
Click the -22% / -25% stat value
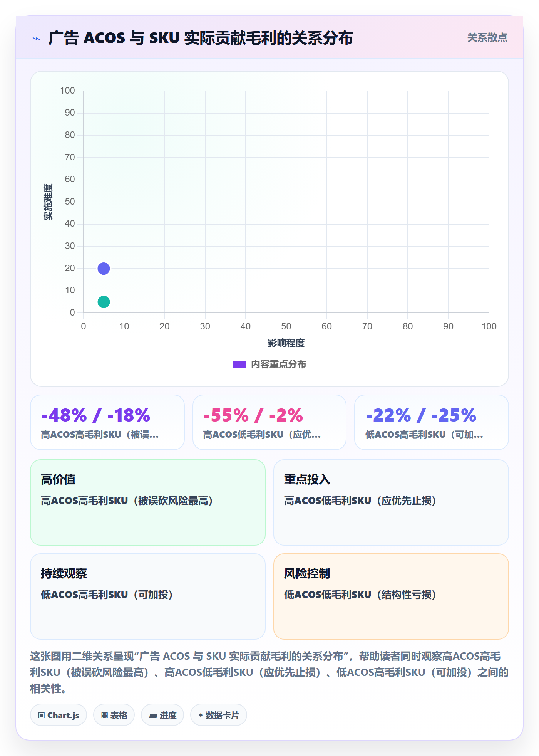click(x=421, y=415)
